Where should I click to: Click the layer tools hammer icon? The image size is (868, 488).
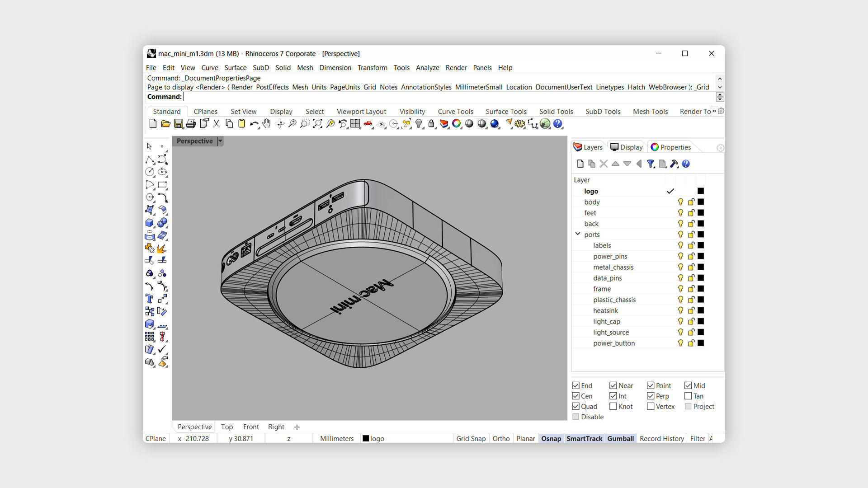674,164
